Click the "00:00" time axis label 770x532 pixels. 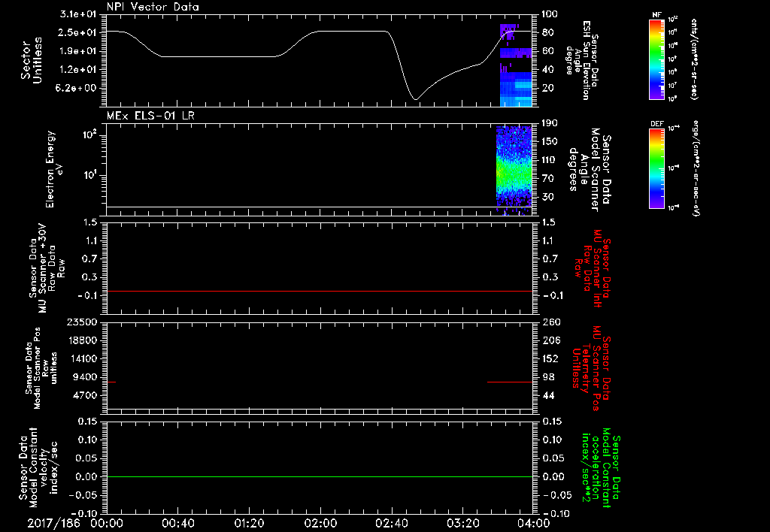[107, 523]
